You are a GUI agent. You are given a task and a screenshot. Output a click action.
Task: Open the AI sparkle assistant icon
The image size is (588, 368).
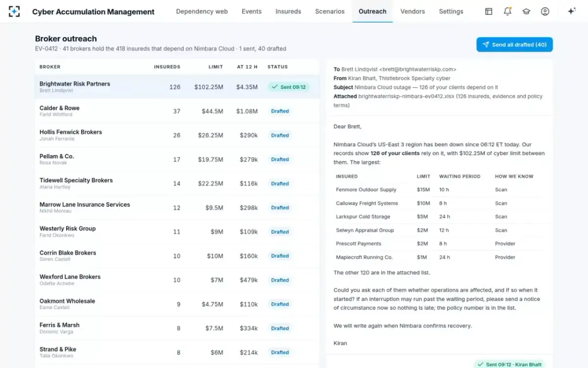pyautogui.click(x=571, y=11)
